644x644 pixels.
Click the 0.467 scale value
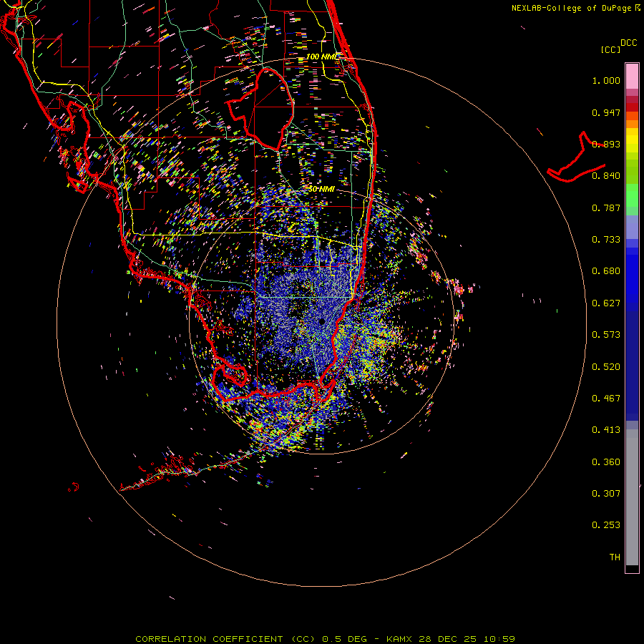[x=606, y=399]
